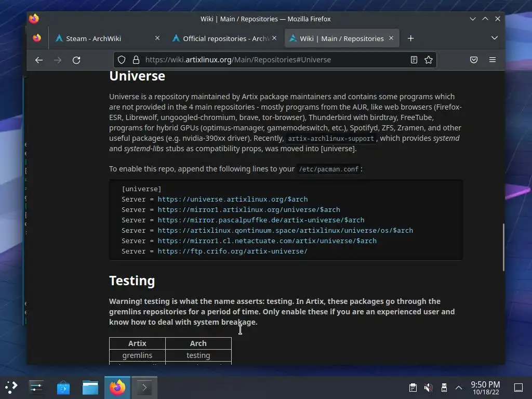
Task: Open mirror1.artixlinux.org universe link
Action: 249,210
